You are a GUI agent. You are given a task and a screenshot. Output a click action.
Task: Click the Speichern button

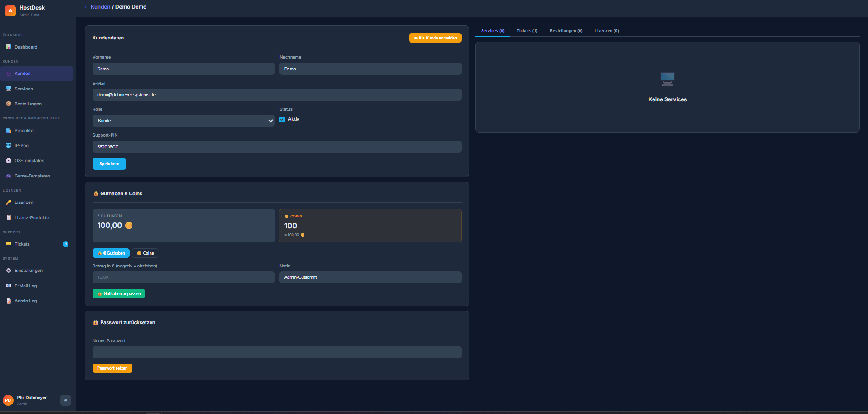(x=109, y=164)
